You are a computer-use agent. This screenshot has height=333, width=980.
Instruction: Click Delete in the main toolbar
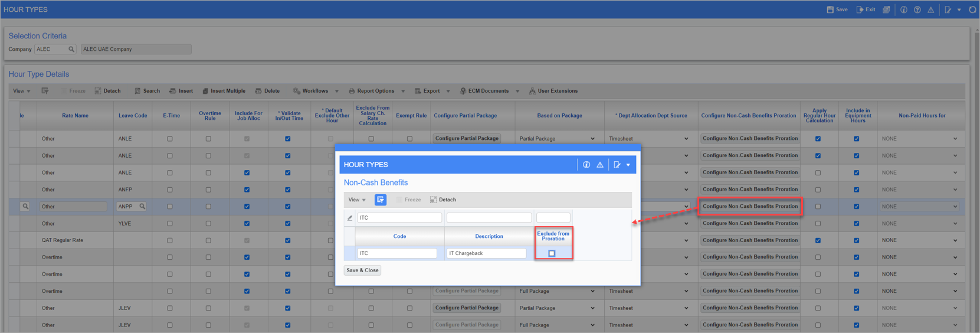pos(267,91)
